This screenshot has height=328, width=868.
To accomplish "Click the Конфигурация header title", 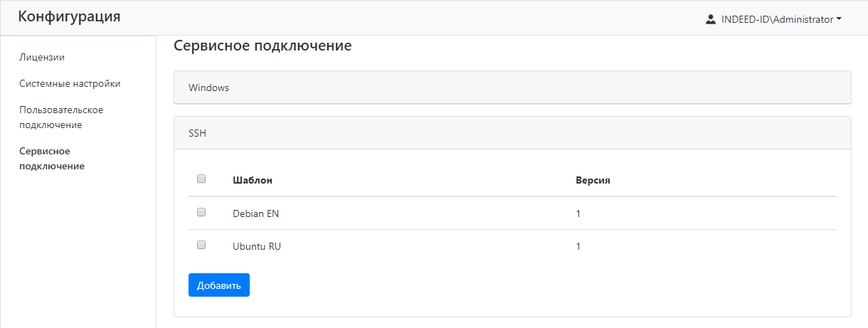I will [x=69, y=17].
